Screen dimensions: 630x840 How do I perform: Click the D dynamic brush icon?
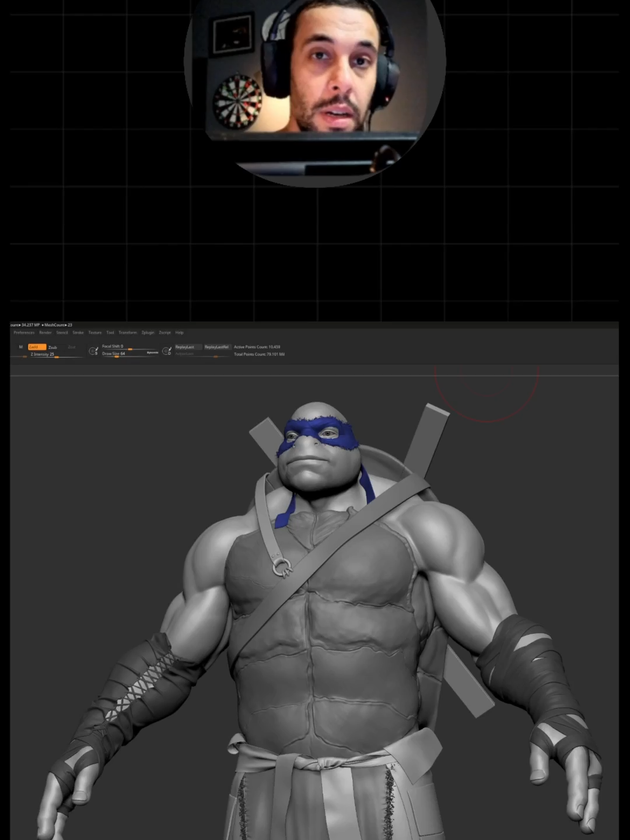(x=167, y=351)
